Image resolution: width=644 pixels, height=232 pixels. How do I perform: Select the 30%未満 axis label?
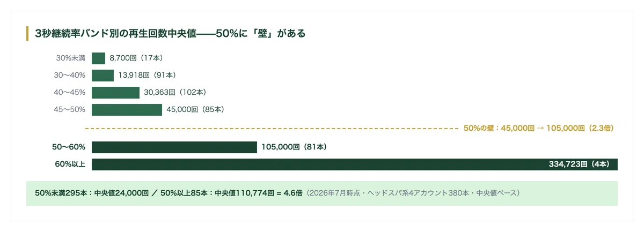(x=71, y=58)
